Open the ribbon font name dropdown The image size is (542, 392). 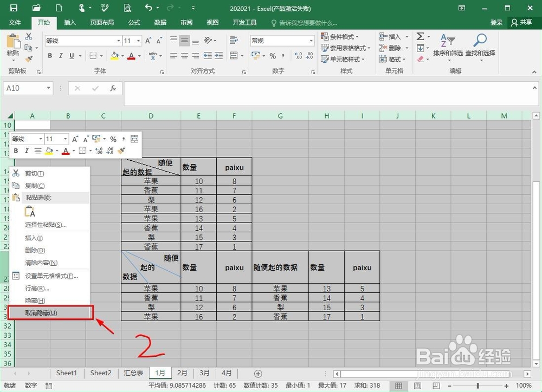coord(119,41)
